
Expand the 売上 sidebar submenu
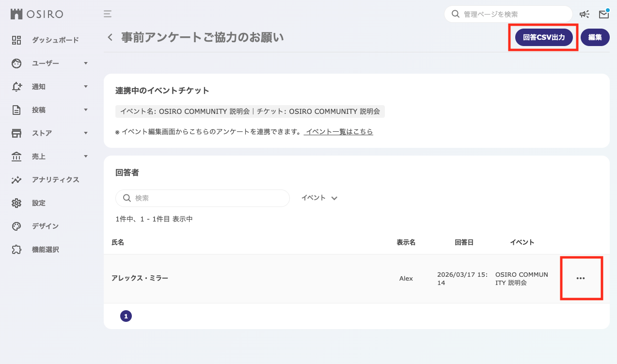point(86,157)
